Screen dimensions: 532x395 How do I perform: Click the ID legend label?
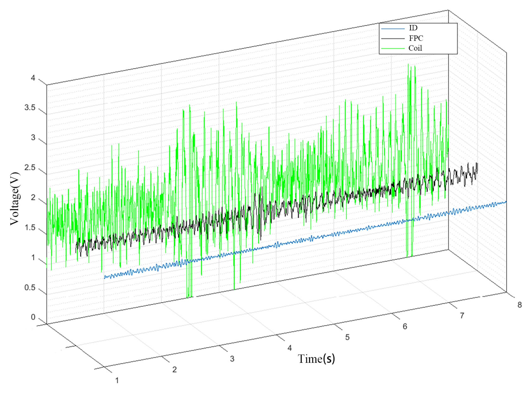(x=413, y=28)
